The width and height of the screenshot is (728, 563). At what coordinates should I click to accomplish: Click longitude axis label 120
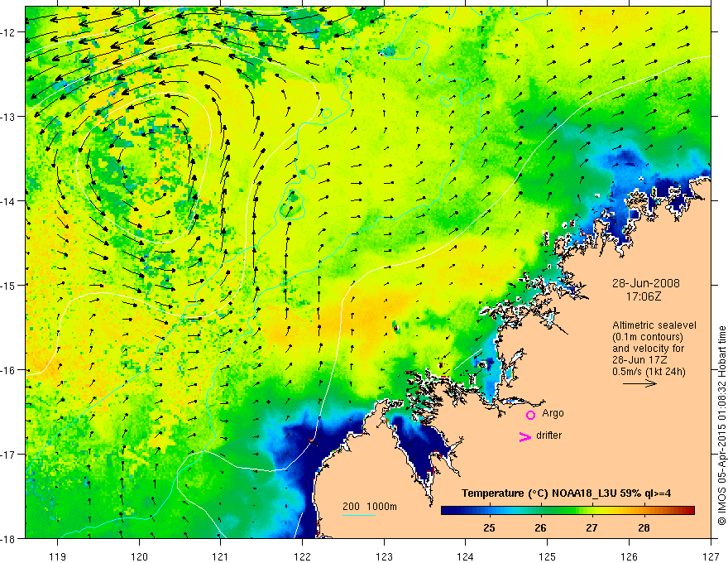pyautogui.click(x=139, y=556)
